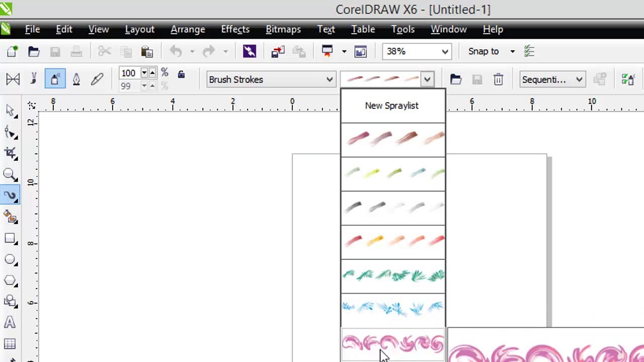
Task: Select the Shape tool
Action: [10, 132]
